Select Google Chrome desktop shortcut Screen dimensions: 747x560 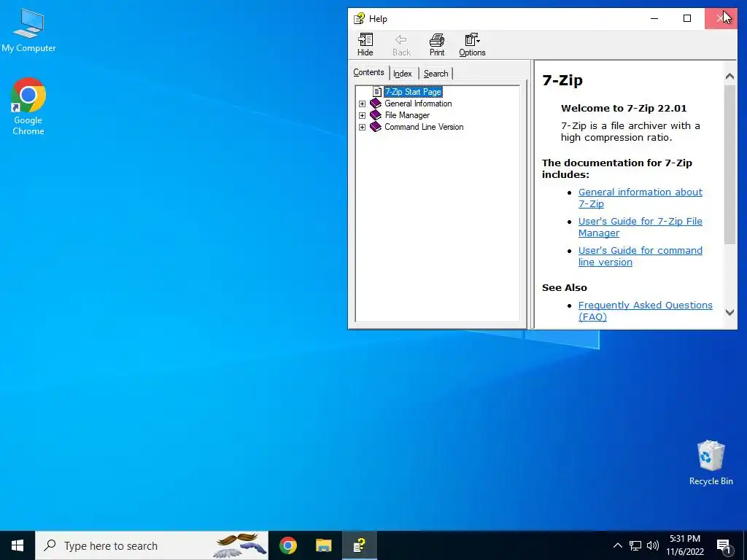pos(28,106)
